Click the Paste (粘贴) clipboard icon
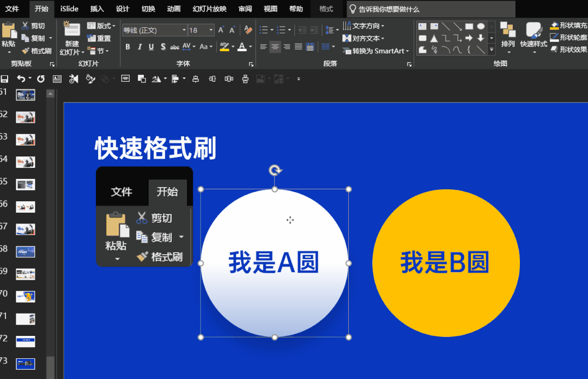 tap(8, 31)
